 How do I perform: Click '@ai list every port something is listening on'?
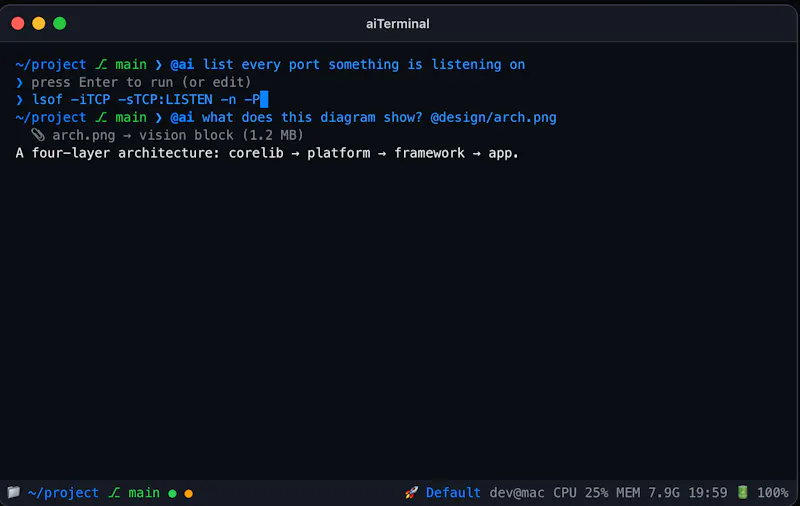click(x=347, y=65)
